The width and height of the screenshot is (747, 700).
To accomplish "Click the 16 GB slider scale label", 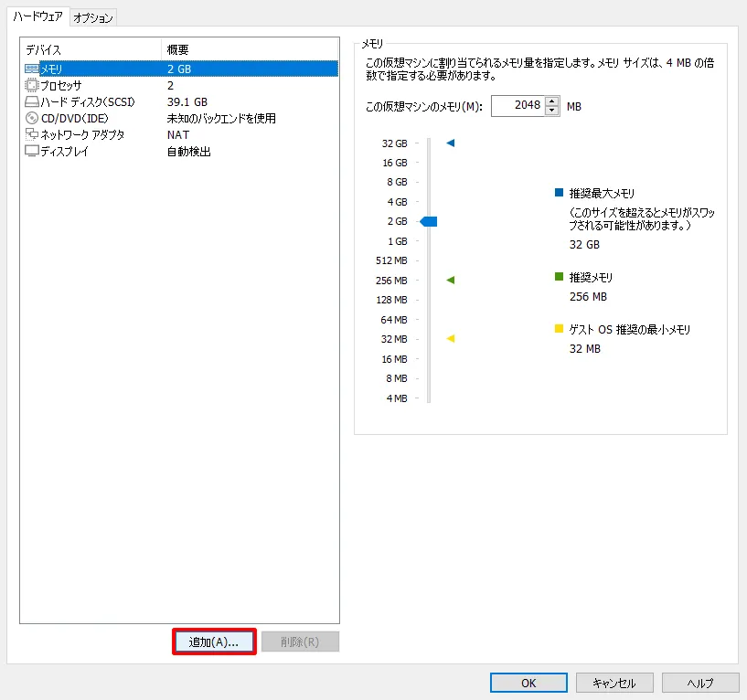I will [394, 163].
